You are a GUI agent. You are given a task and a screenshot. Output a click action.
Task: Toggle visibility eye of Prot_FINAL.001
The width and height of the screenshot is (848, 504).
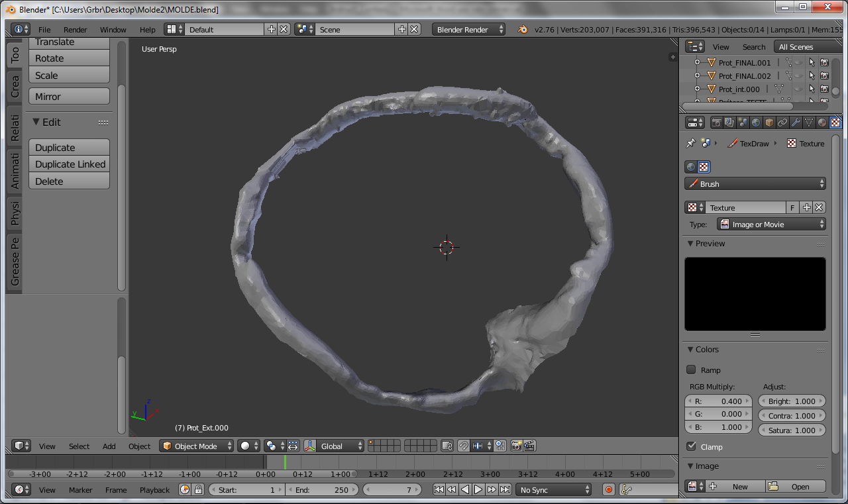coord(799,63)
